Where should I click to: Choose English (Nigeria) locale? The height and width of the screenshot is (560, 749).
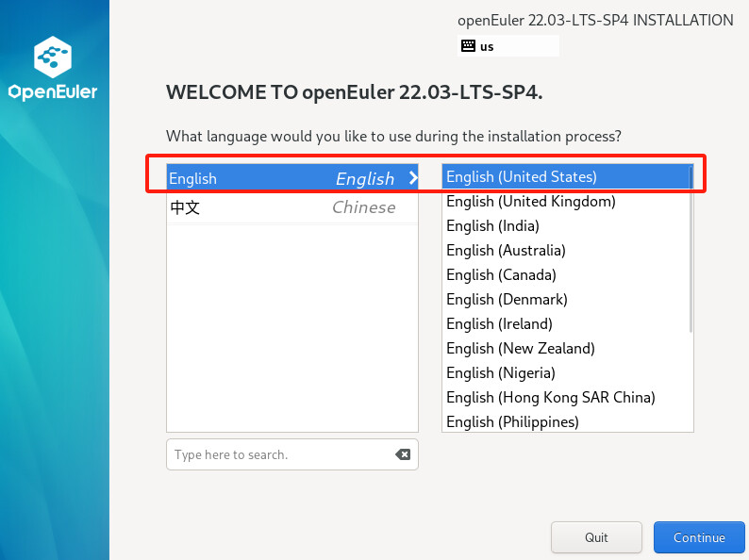point(566,372)
